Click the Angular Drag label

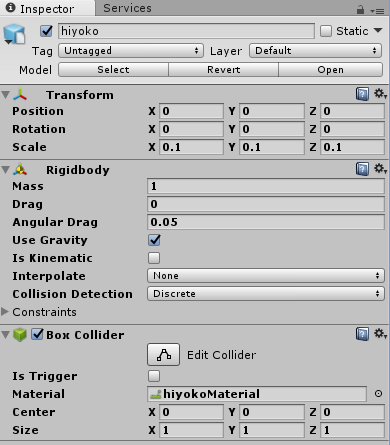(55, 222)
